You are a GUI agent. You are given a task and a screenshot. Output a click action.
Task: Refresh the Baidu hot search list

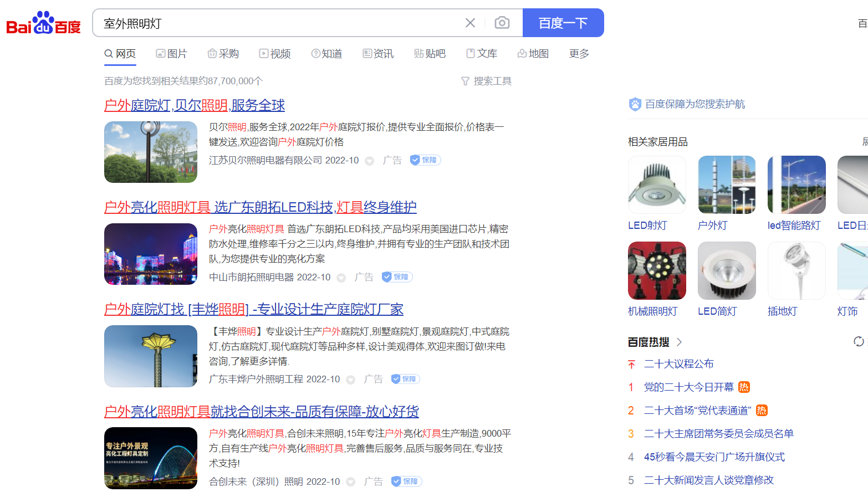tap(859, 341)
